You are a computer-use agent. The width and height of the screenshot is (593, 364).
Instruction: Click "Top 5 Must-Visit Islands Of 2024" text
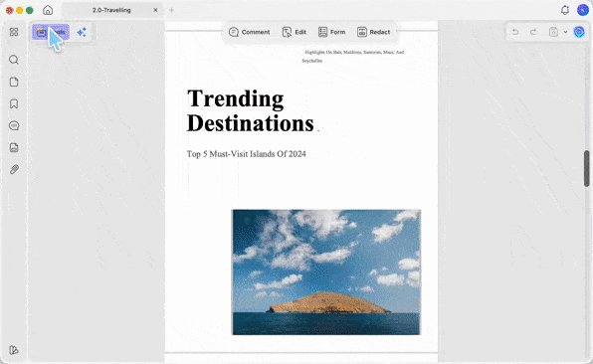coord(246,154)
